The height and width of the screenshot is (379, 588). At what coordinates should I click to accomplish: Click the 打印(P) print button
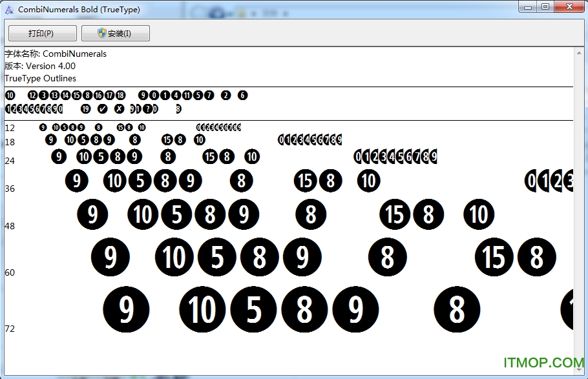click(x=42, y=34)
